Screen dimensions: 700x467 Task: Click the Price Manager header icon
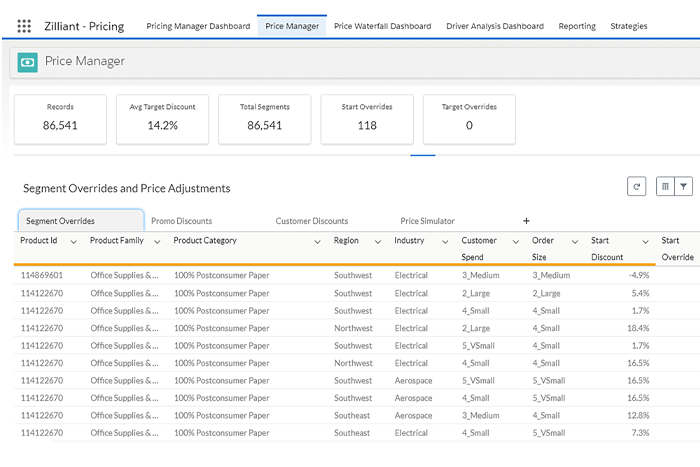[27, 62]
